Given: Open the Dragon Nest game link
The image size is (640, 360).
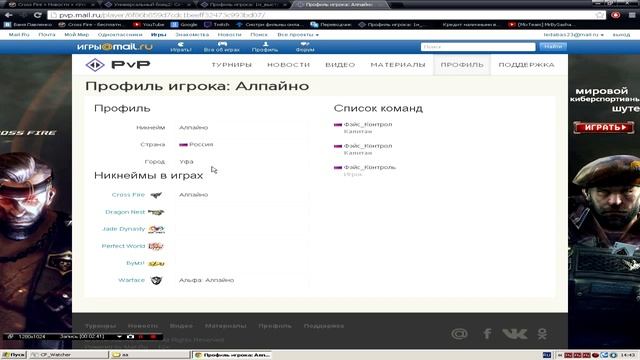Looking at the screenshot, I should click(125, 212).
